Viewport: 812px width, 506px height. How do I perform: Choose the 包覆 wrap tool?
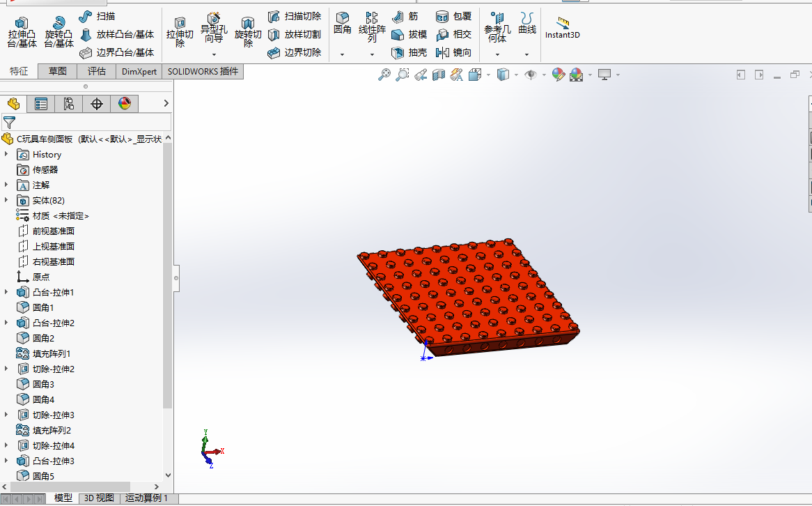(453, 17)
